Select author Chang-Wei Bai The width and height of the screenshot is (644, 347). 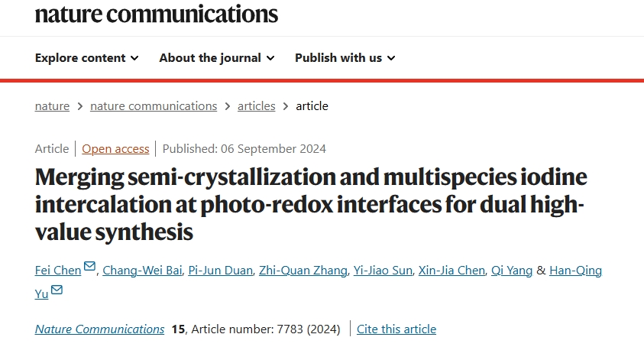[x=142, y=271]
